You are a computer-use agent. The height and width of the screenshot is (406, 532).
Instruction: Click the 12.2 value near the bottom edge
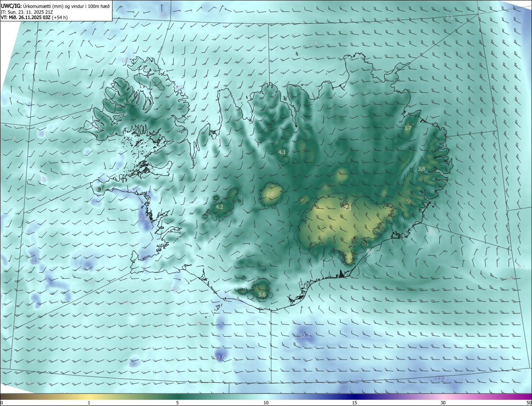(441, 379)
